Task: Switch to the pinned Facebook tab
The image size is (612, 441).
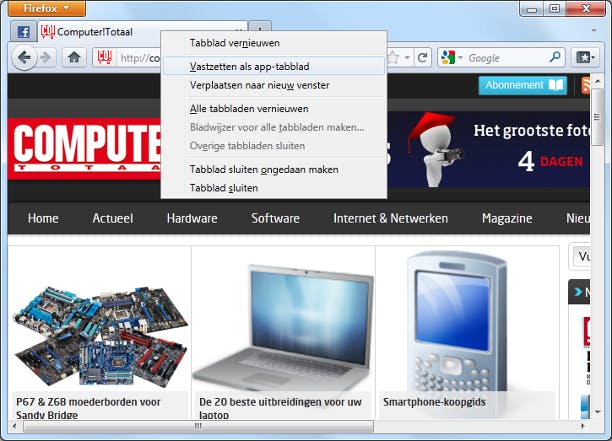Action: [x=23, y=32]
